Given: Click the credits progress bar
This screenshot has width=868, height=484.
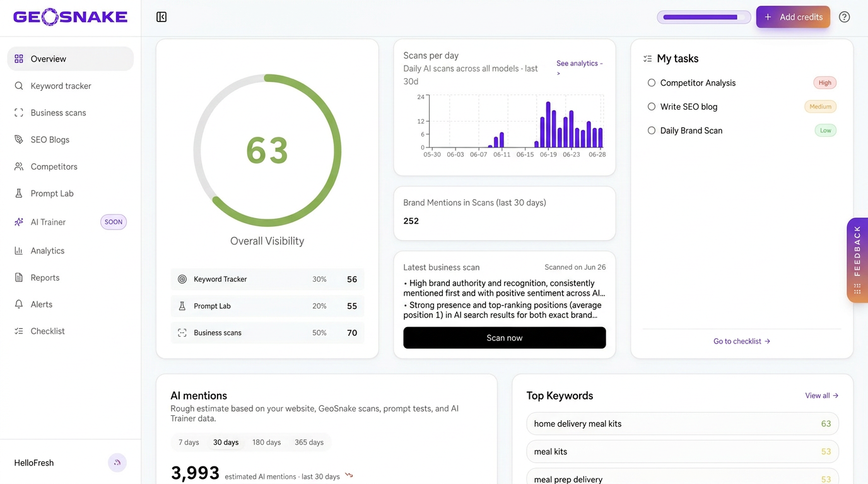Looking at the screenshot, I should (704, 17).
